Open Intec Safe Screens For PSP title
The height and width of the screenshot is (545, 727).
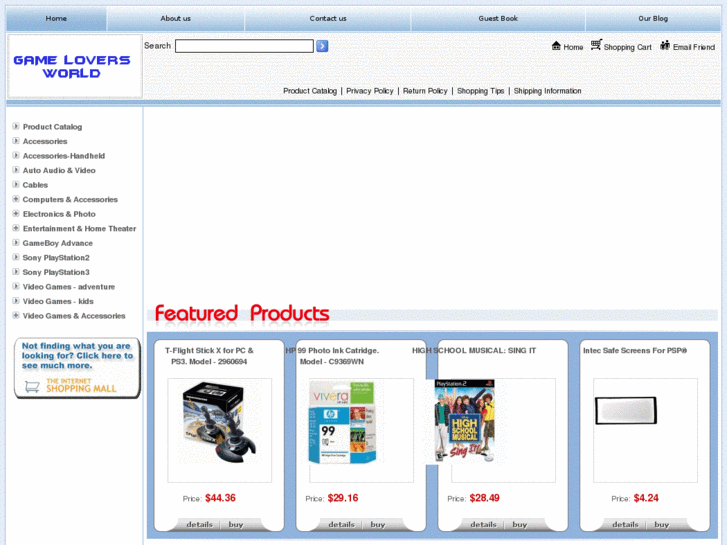coord(635,351)
